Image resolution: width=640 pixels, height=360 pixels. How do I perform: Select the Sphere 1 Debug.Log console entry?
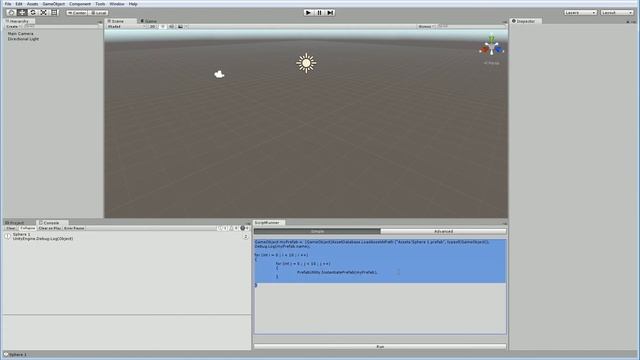[x=127, y=237]
